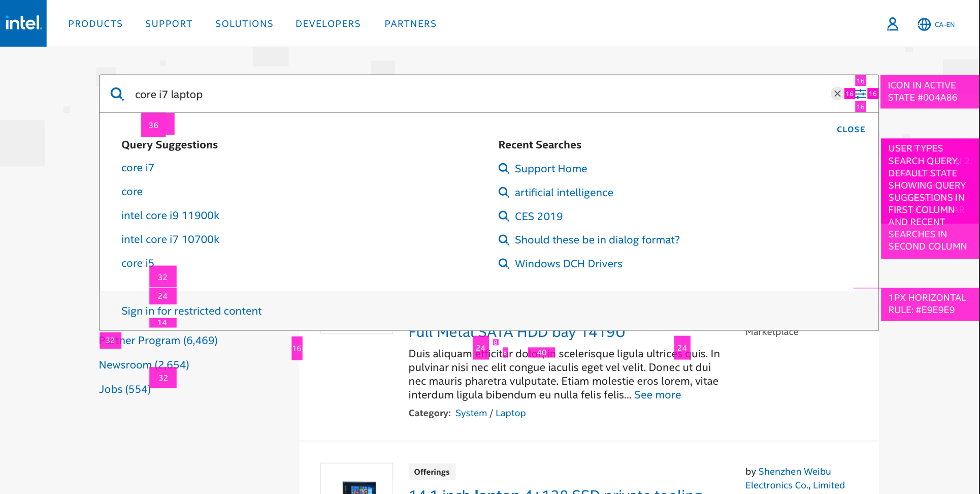
Task: Open the Products menu
Action: click(x=95, y=24)
